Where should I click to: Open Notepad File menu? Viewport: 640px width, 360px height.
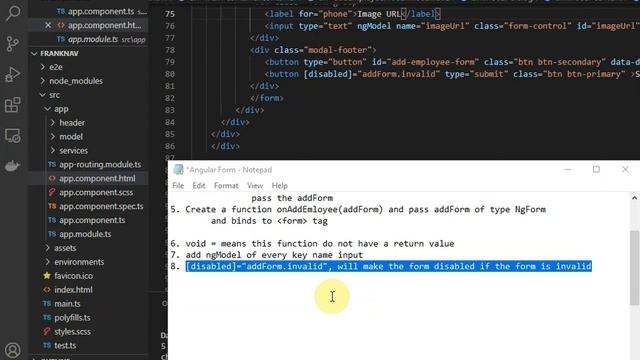[178, 185]
